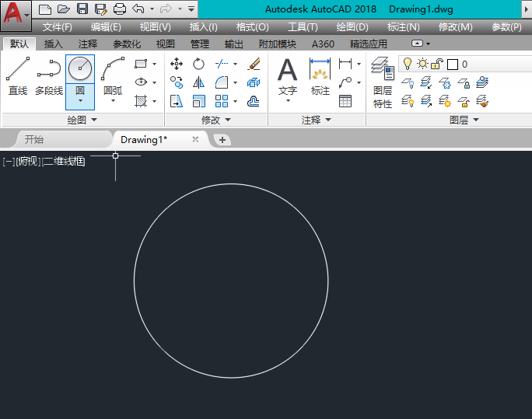Select the Rotate tool icon
Screen dimensions: 532x419
198,64
